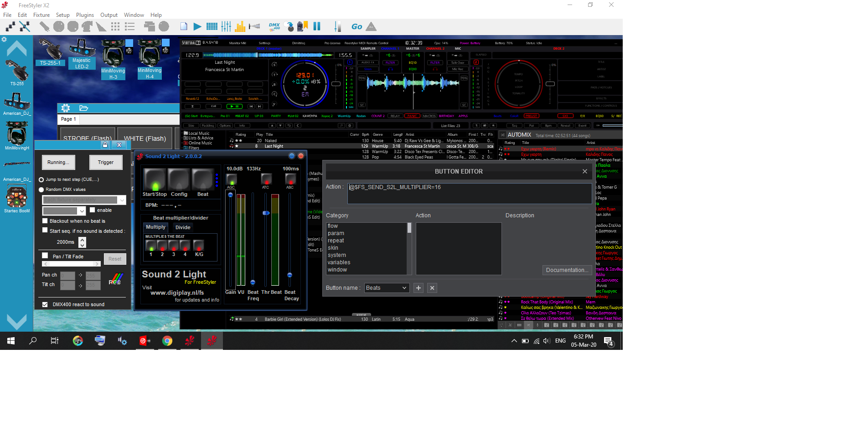Click the Trigger button
This screenshot has width=868, height=441.
point(105,162)
